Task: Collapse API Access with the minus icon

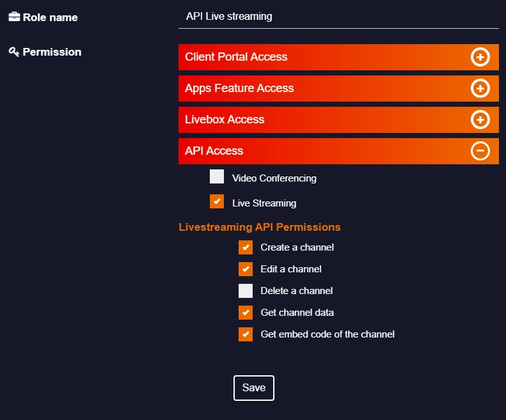Action: coord(480,151)
